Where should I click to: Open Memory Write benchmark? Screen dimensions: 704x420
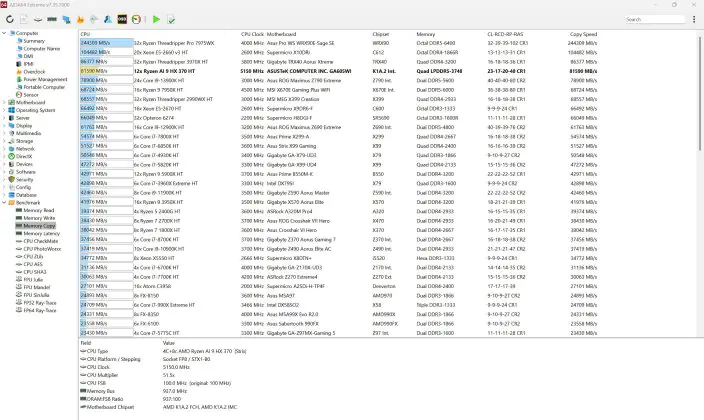click(39, 218)
